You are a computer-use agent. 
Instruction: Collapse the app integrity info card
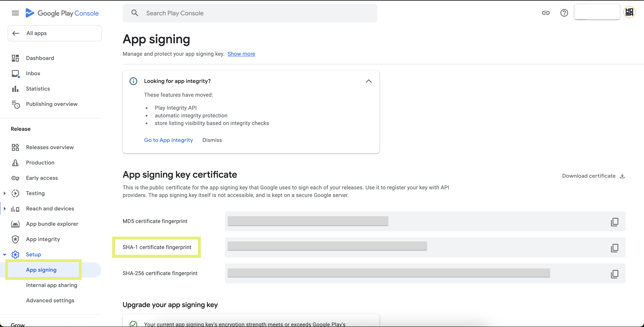[x=369, y=81]
